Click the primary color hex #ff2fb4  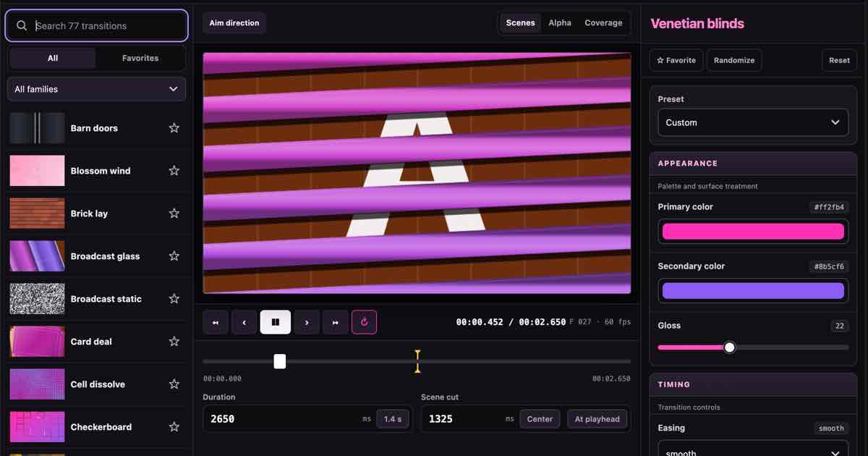(x=829, y=207)
